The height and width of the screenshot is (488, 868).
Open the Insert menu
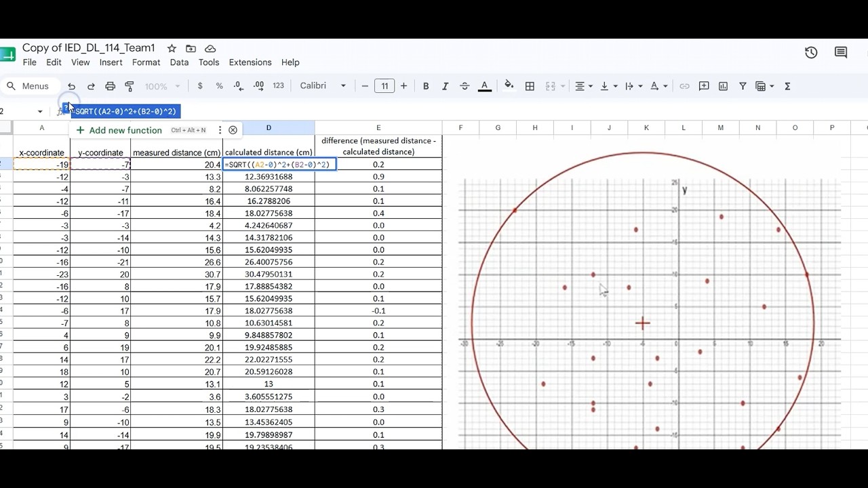pyautogui.click(x=111, y=62)
